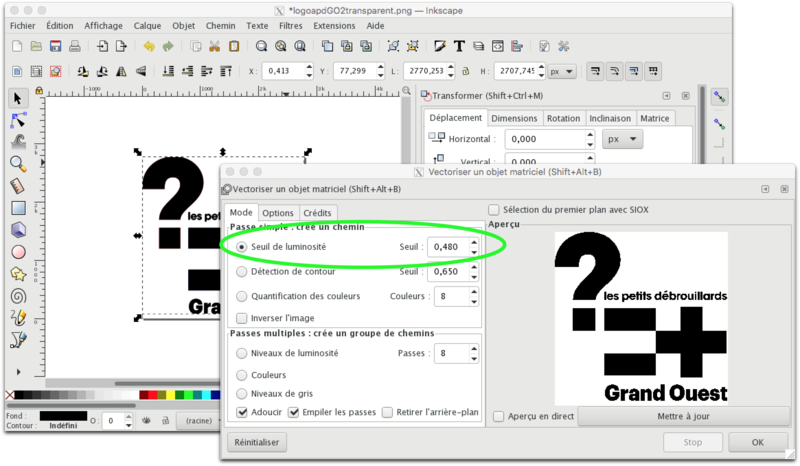Select the Couleurs radio button

coord(242,375)
